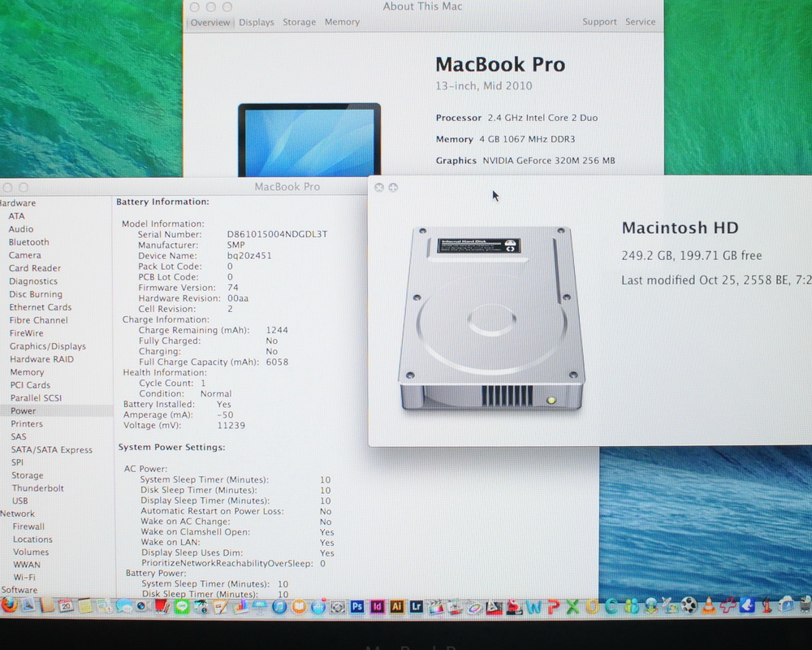The width and height of the screenshot is (812, 650).
Task: Open the App Store Dock icon
Action: pos(318,606)
